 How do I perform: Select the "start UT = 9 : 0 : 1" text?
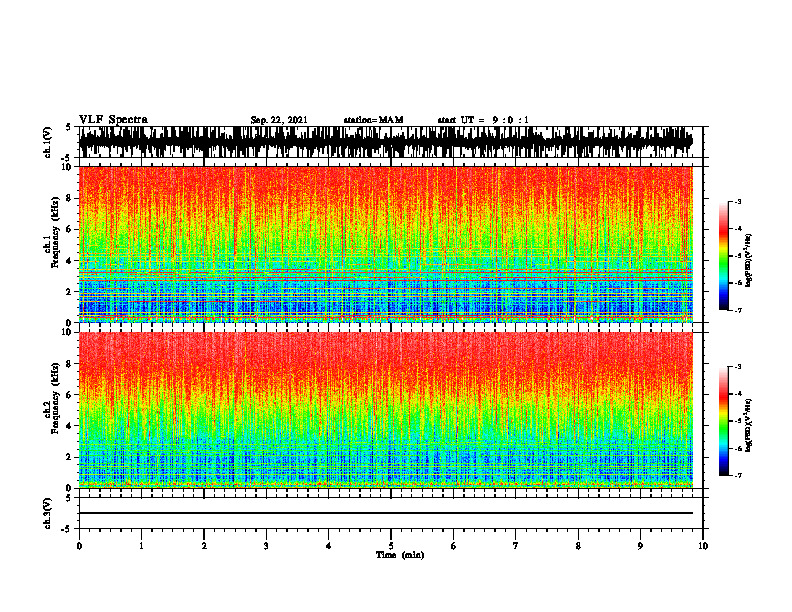tap(483, 120)
